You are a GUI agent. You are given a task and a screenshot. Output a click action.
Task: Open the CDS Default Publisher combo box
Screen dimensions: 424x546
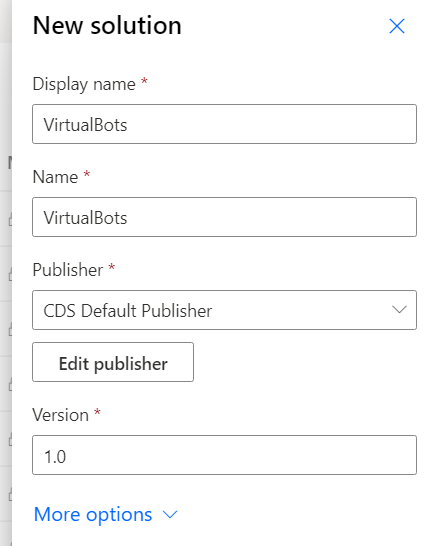(x=224, y=310)
